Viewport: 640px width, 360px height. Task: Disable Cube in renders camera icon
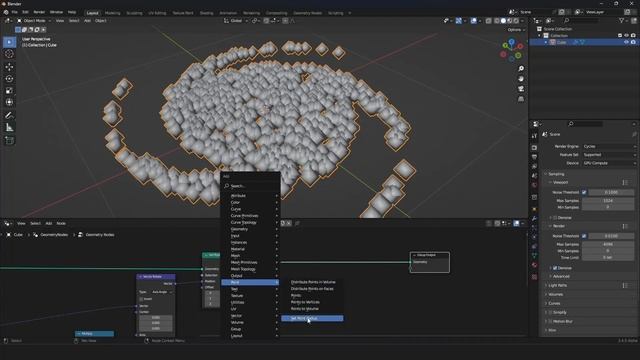point(633,42)
